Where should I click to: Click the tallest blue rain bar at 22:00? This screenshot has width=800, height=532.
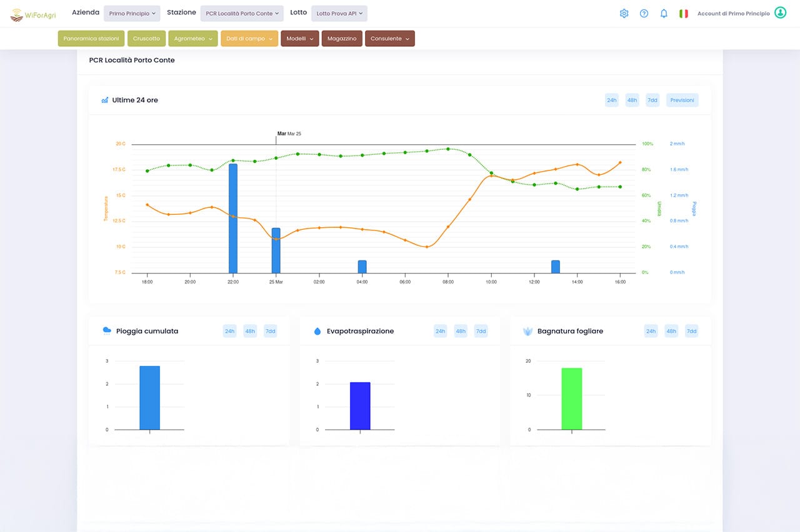[x=233, y=217]
